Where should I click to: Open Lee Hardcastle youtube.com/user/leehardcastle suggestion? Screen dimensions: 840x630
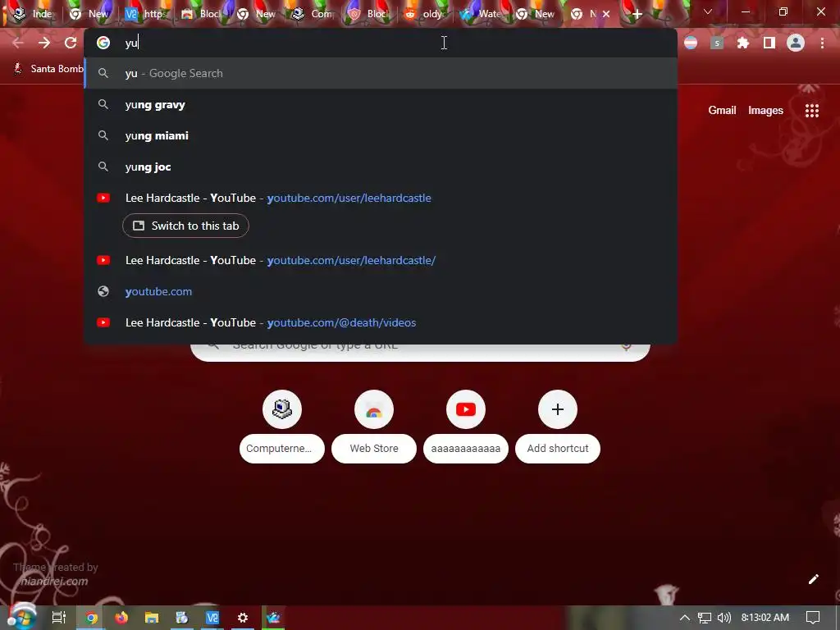coord(381,198)
